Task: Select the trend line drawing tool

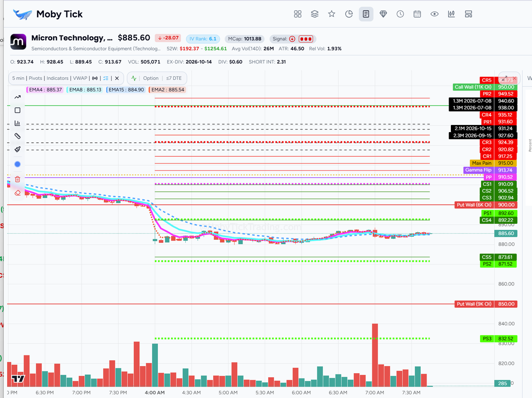Action: [x=18, y=97]
